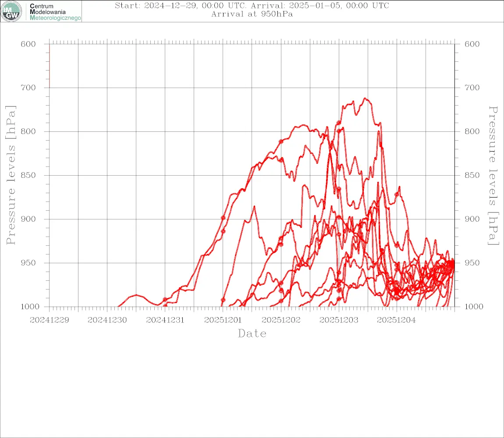Click the right "Pressure levels [hPa]" axis label
Image resolution: width=504 pixels, height=438 pixels.
tap(493, 176)
